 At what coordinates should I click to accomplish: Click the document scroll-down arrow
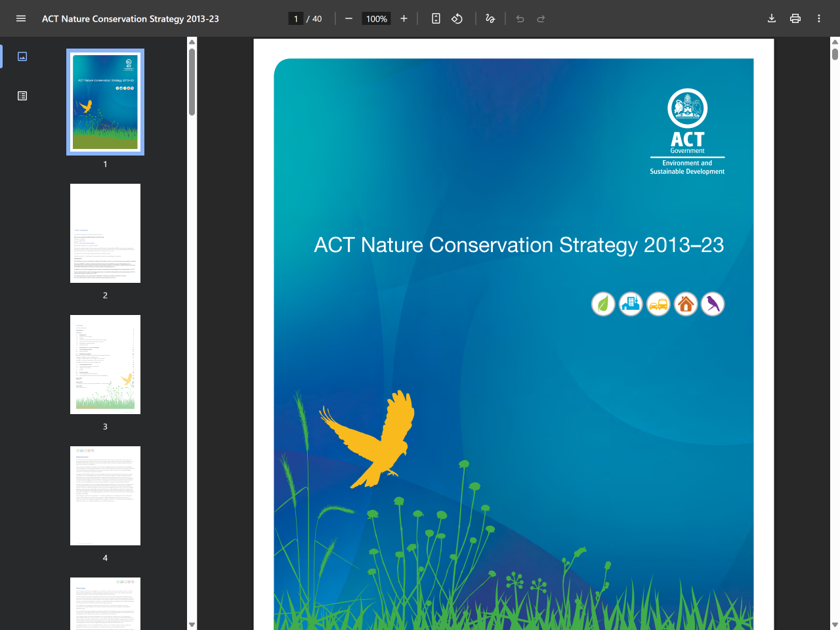[835, 625]
